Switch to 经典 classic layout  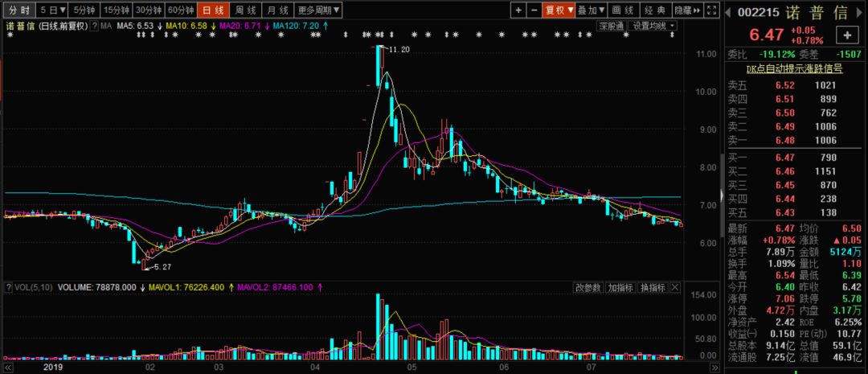pos(656,10)
